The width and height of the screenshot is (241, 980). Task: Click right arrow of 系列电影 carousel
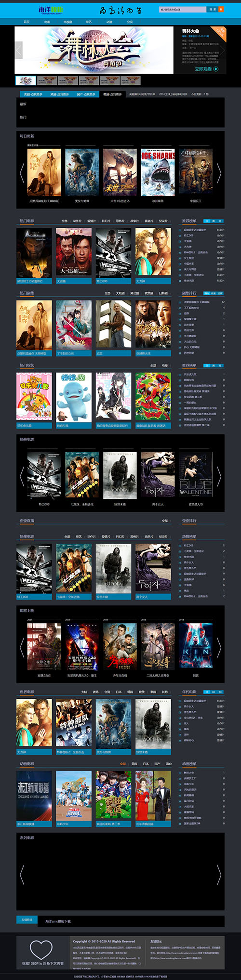pyautogui.click(x=219, y=875)
